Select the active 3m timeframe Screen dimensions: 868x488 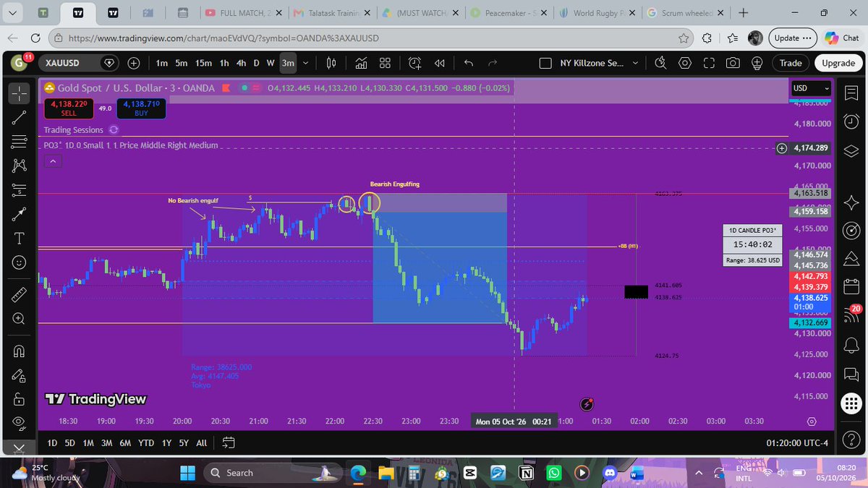(288, 63)
